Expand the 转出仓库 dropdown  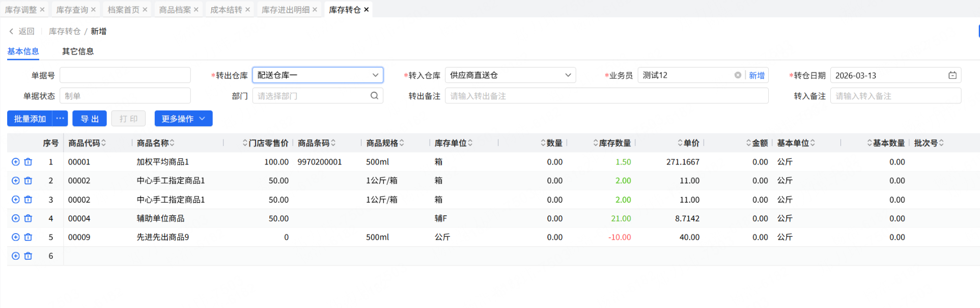pos(375,75)
